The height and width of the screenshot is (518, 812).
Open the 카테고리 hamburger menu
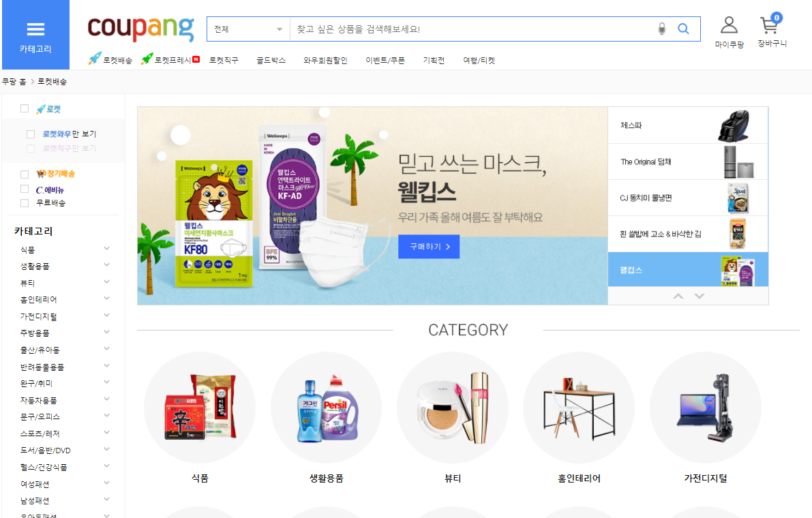tap(35, 35)
